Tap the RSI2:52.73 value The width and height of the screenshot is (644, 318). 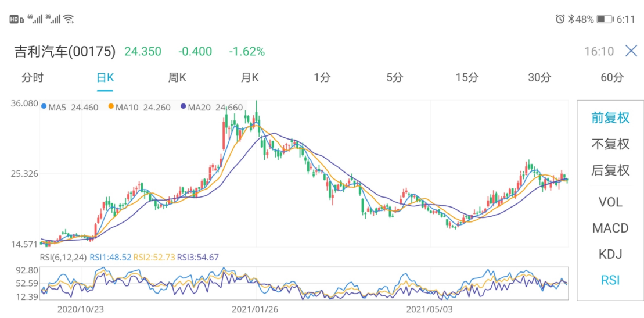tap(154, 258)
